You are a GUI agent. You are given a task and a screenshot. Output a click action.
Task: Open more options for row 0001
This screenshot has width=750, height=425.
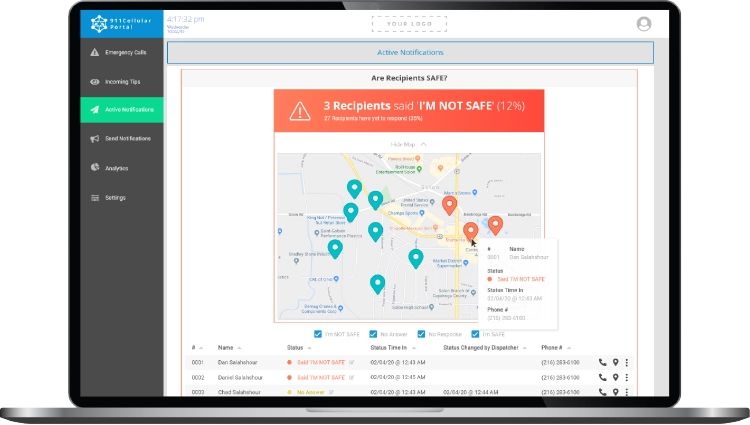coord(627,362)
